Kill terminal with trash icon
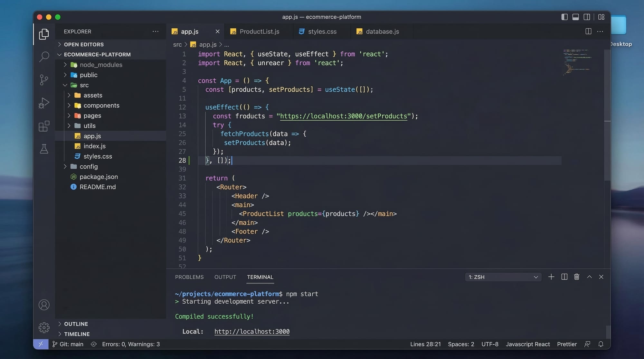This screenshot has width=644, height=359. (576, 277)
